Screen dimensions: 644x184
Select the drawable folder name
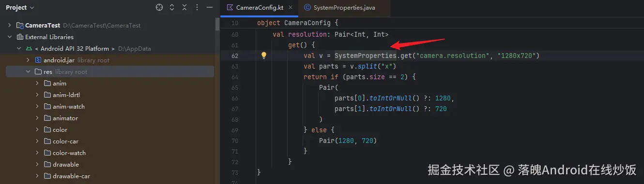66,164
